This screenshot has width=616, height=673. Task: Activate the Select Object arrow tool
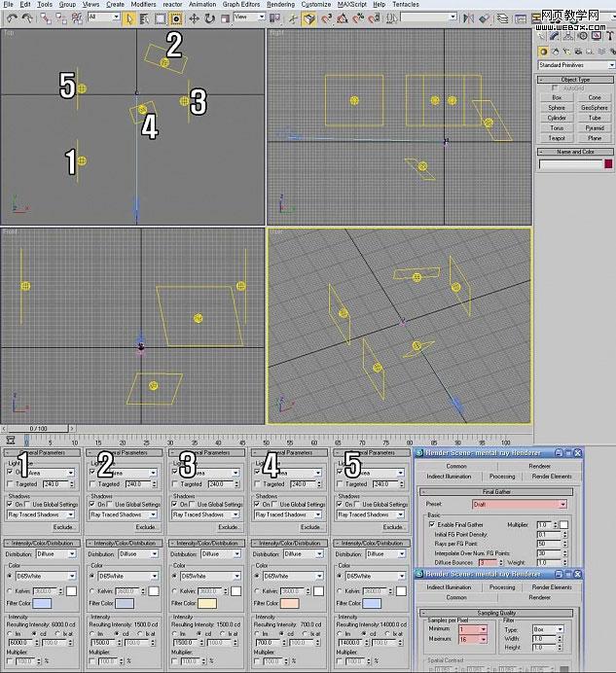(128, 18)
